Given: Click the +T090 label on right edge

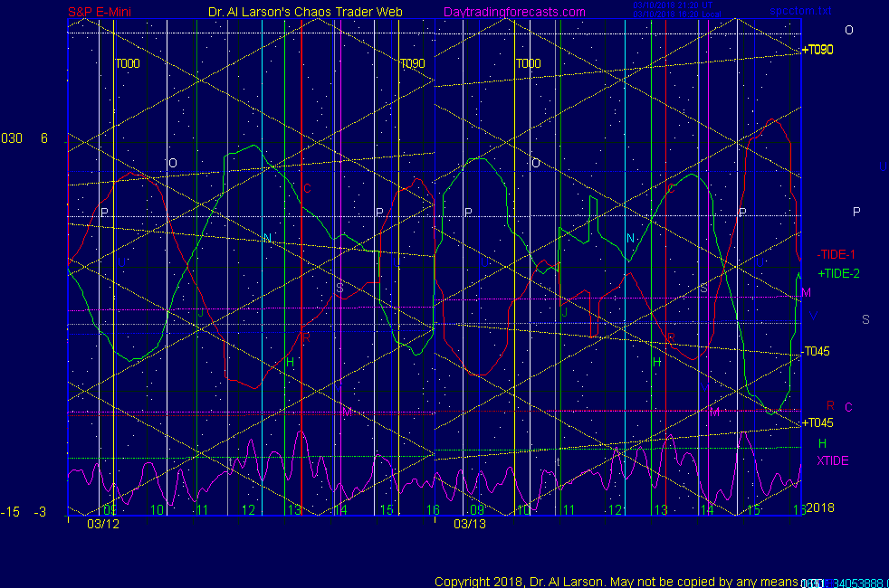Looking at the screenshot, I should (818, 50).
